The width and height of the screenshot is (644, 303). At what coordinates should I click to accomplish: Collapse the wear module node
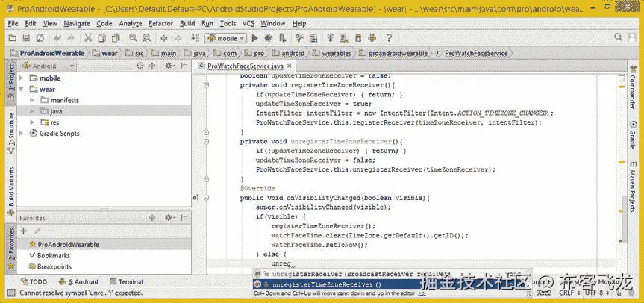(22, 89)
